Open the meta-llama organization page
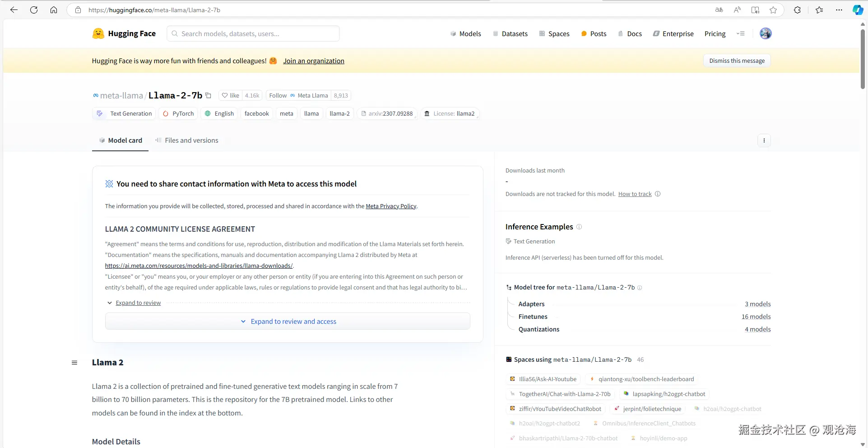The height and width of the screenshot is (448, 868). 121,95
